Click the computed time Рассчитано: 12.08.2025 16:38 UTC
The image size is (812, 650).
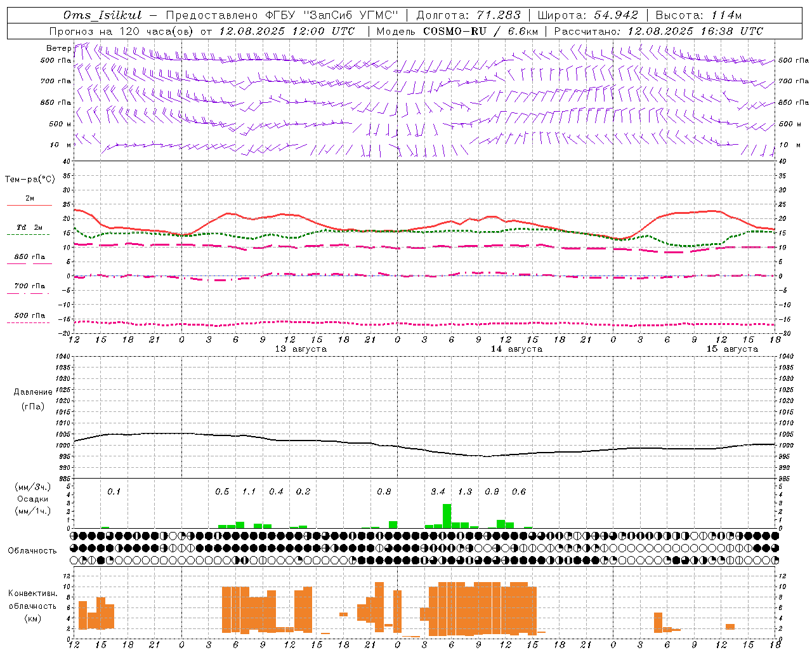(x=658, y=31)
